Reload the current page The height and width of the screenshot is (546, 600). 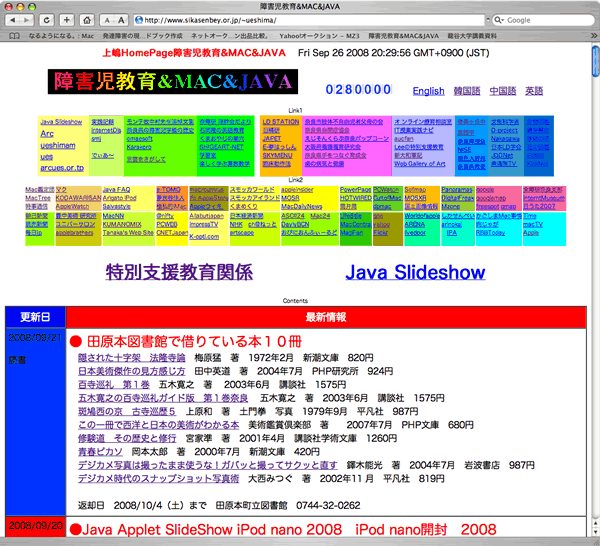coord(47,20)
